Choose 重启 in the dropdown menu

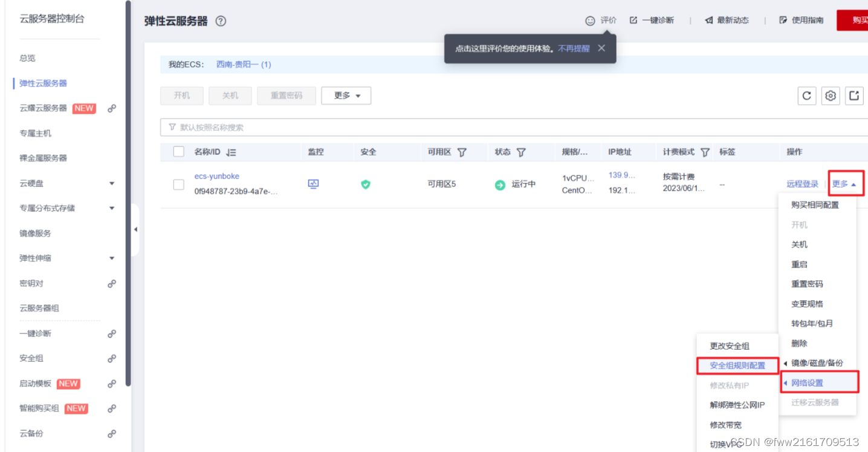[x=800, y=264]
